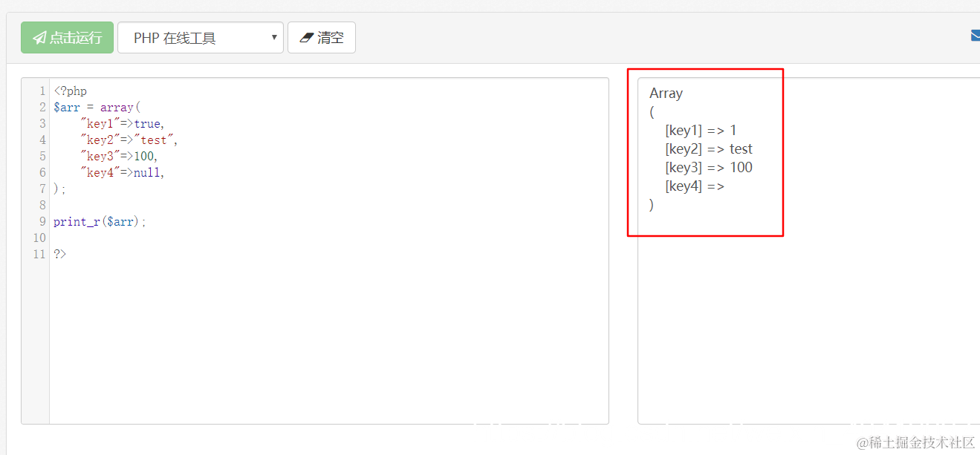Click line number 11 in gutter
Image resolution: width=980 pixels, height=455 pixels.
[39, 255]
